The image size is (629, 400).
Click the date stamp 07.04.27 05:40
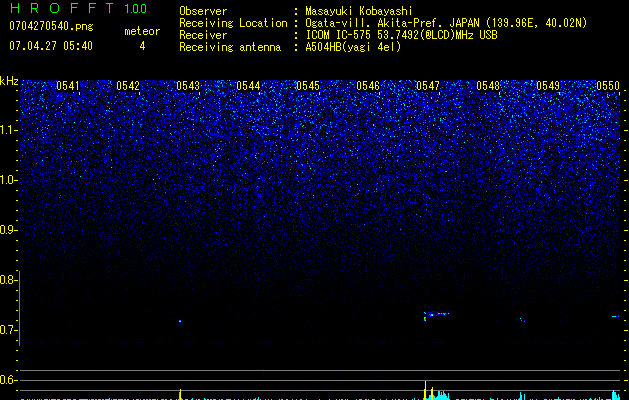(51, 45)
